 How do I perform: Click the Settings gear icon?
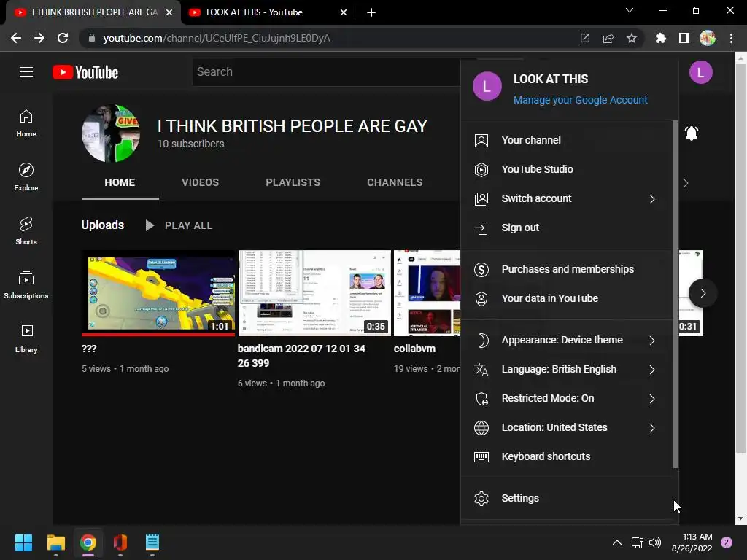click(x=481, y=499)
